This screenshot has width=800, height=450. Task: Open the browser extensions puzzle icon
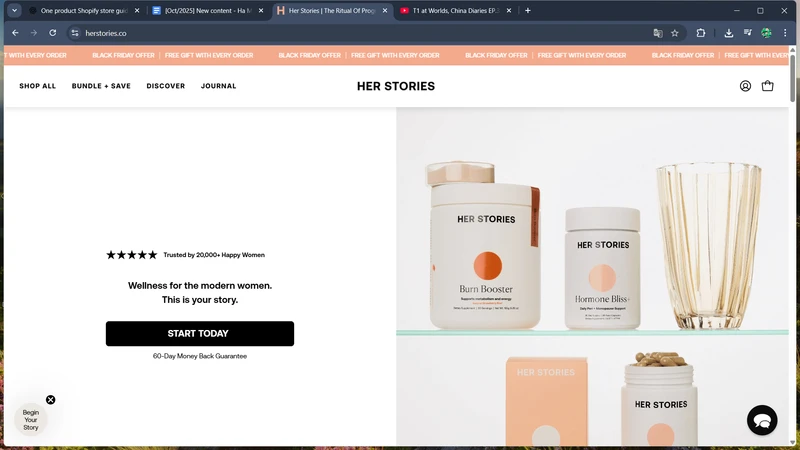pos(701,33)
